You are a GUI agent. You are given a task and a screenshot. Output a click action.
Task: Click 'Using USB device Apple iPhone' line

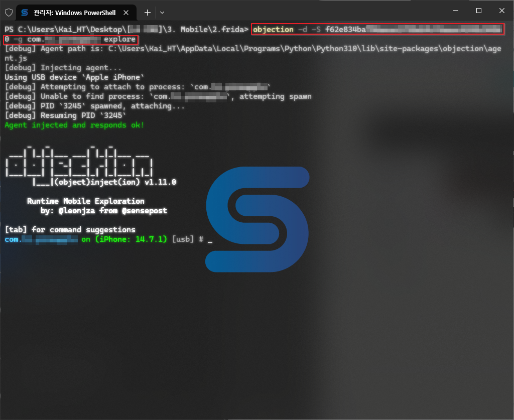tap(74, 77)
